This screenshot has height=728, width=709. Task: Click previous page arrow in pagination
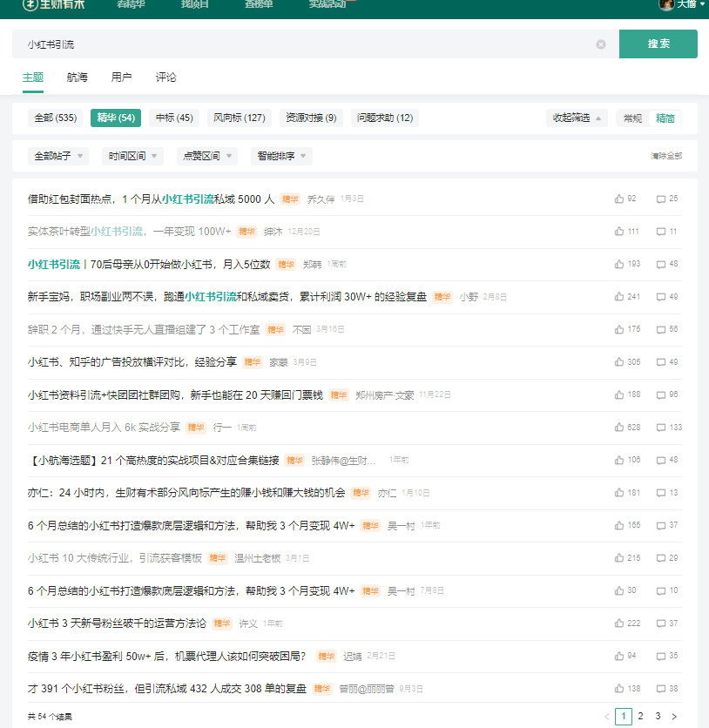click(x=607, y=717)
